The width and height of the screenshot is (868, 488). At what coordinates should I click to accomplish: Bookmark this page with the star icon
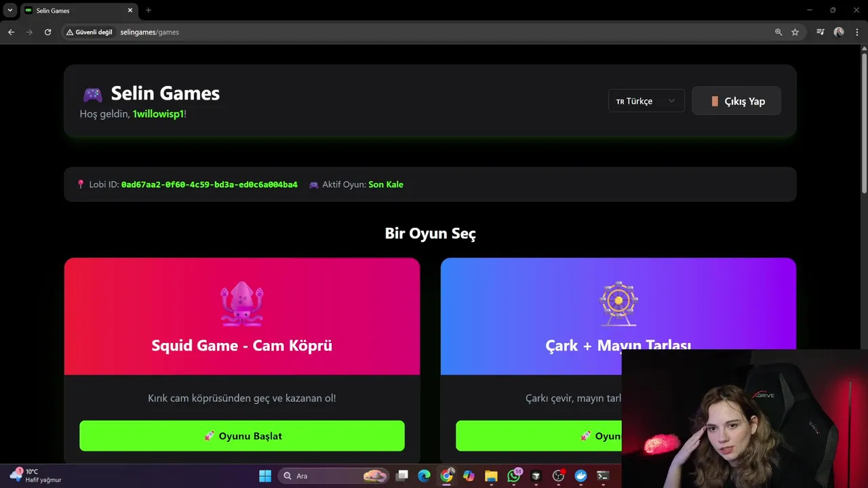click(795, 32)
